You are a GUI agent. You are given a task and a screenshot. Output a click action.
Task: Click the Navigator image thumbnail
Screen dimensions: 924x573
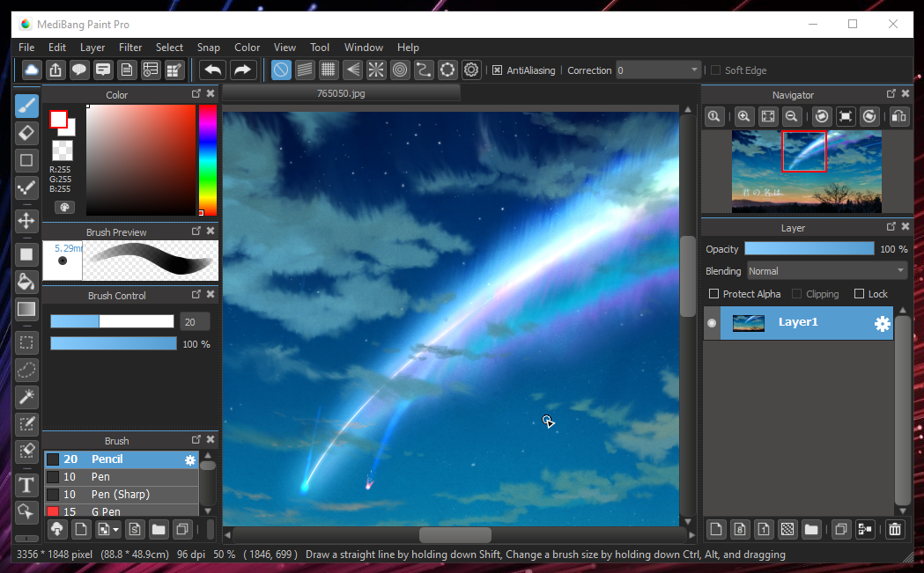pos(806,172)
